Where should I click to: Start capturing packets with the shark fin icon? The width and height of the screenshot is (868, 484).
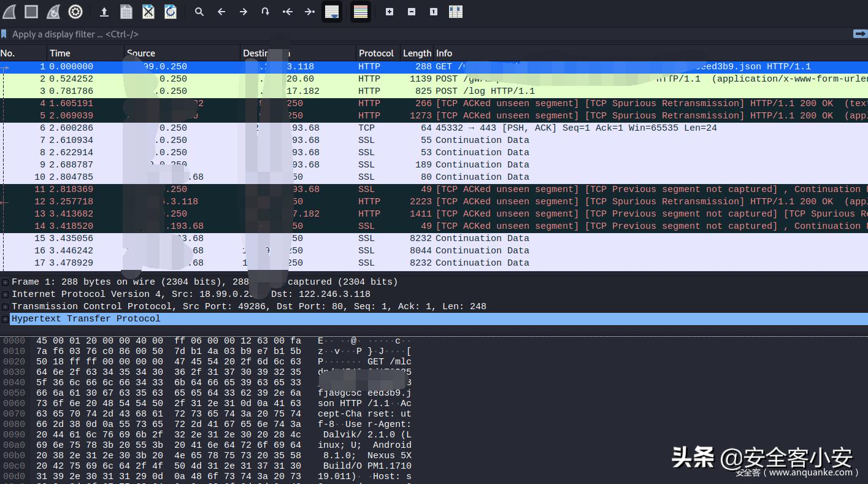click(9, 12)
